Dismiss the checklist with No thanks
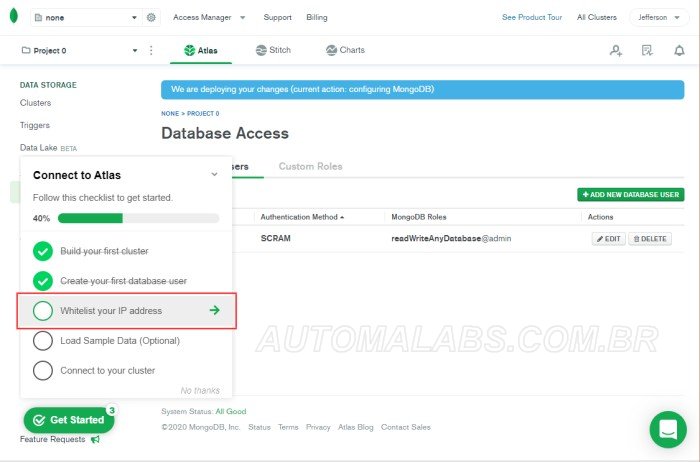 tap(200, 391)
